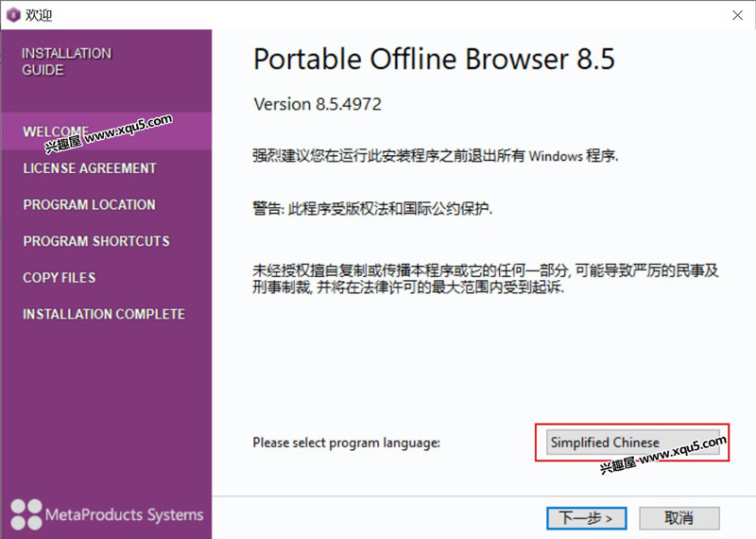The height and width of the screenshot is (539, 756).
Task: Click the Version 8.5.4972 text
Action: coord(318,104)
